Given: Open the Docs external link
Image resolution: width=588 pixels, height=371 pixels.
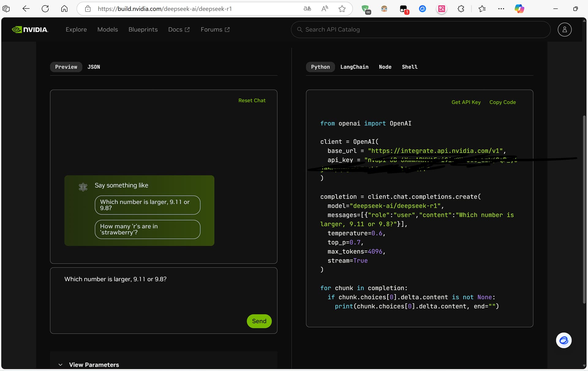Looking at the screenshot, I should [x=179, y=29].
